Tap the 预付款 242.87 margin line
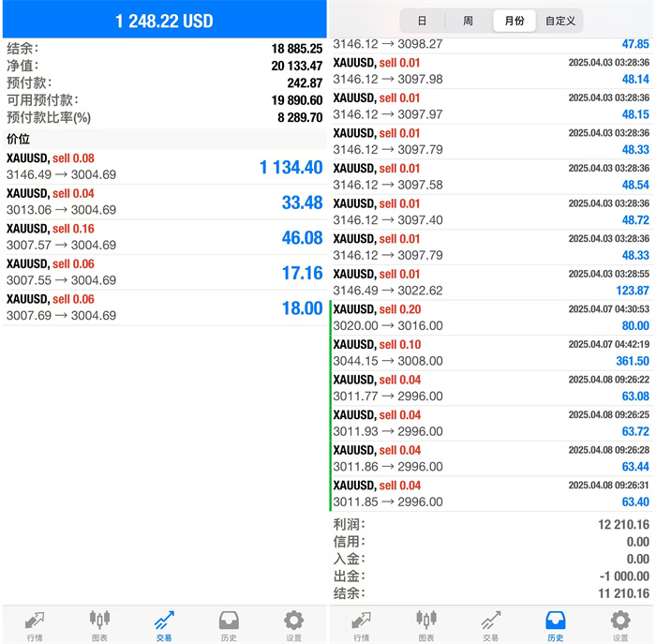The width and height of the screenshot is (656, 644). coord(164,82)
